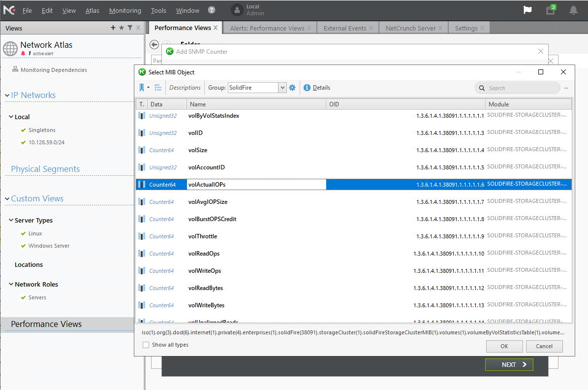Open the Locations item
The image size is (588, 390).
[x=29, y=264]
